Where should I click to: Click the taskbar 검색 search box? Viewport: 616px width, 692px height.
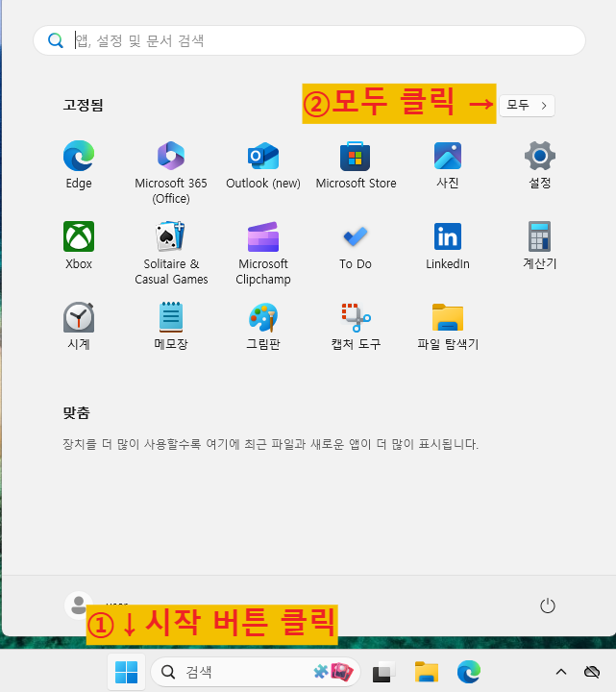click(256, 672)
